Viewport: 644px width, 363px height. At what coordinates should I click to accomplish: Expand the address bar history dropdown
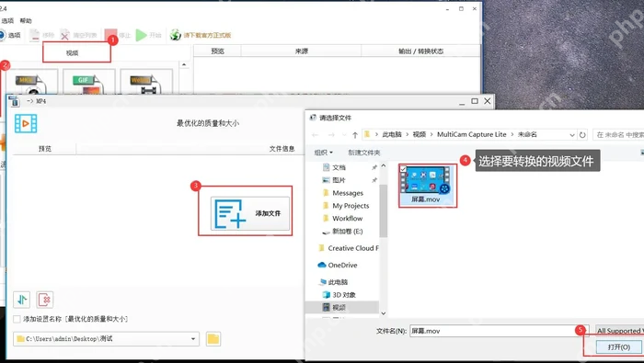coord(571,134)
